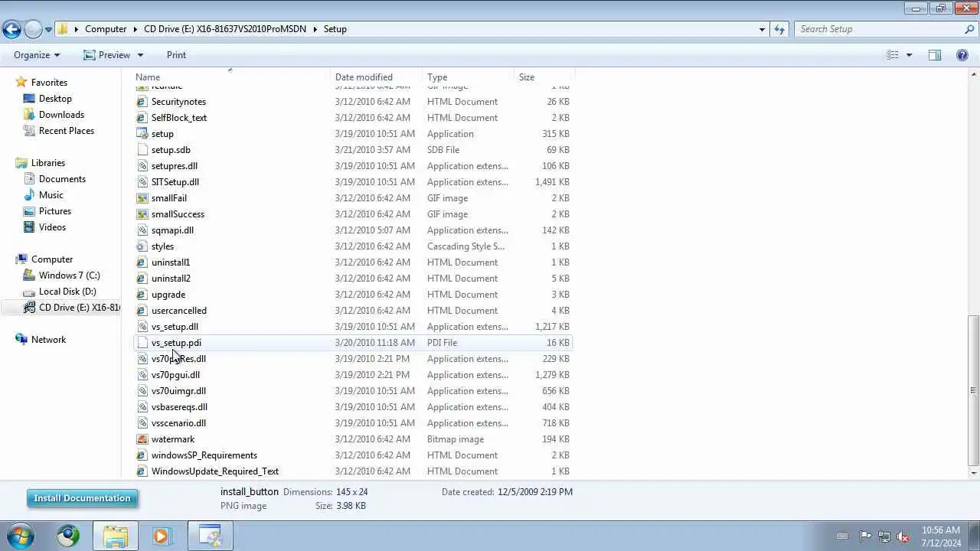Open the address bar history dropdown
The height and width of the screenshot is (551, 980).
tap(762, 29)
